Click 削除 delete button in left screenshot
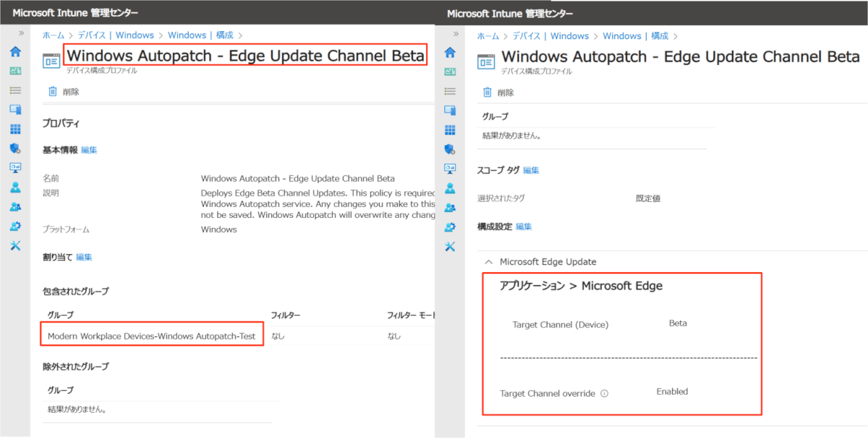 tap(64, 92)
